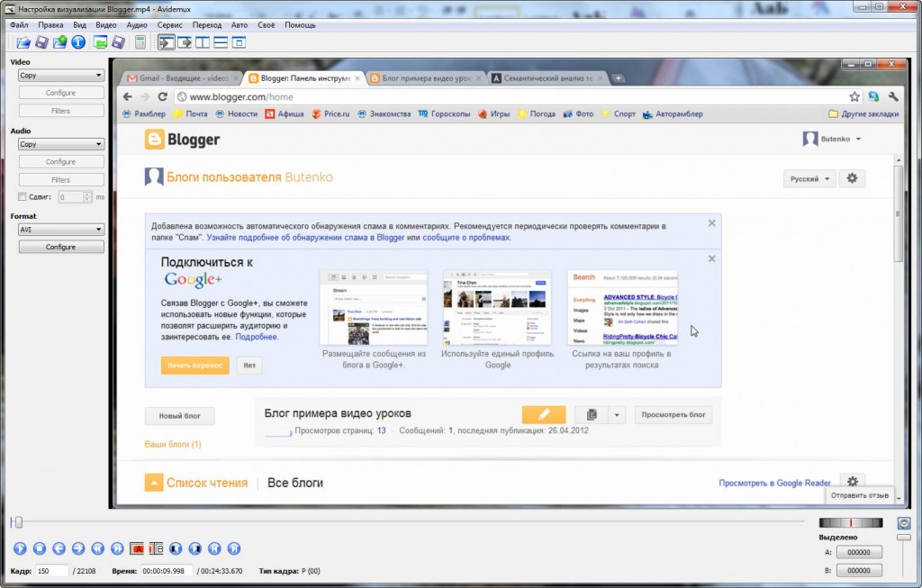Go to previous frame with left arrow

coord(59,548)
